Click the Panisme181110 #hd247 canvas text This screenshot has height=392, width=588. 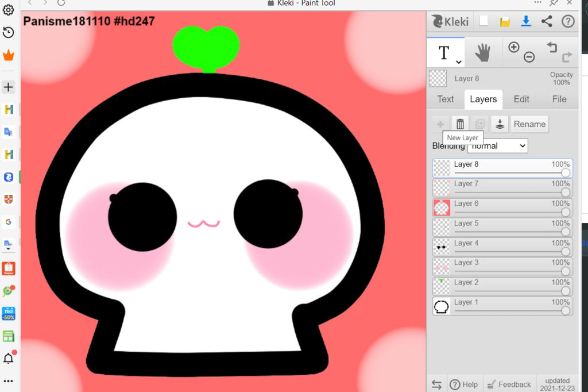coord(89,21)
